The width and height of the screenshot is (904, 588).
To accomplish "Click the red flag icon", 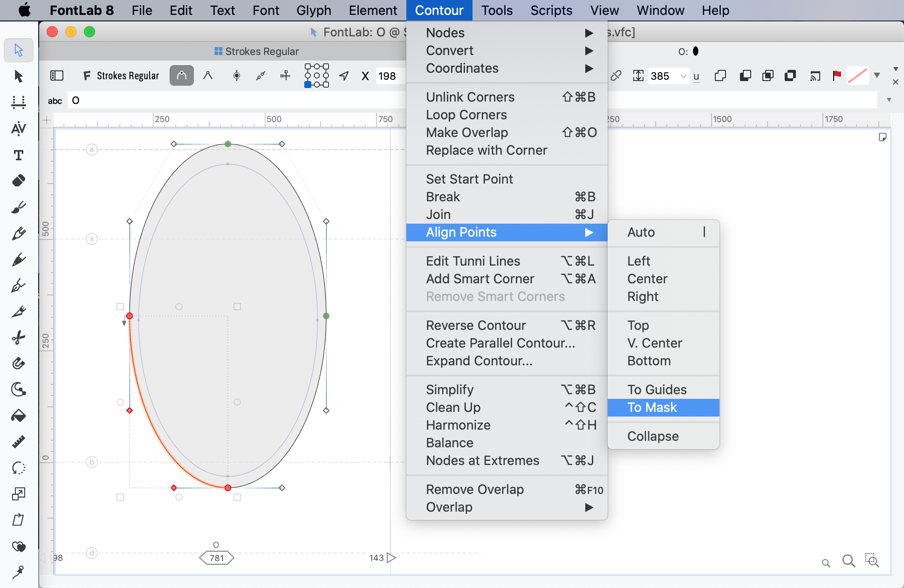I will point(837,75).
